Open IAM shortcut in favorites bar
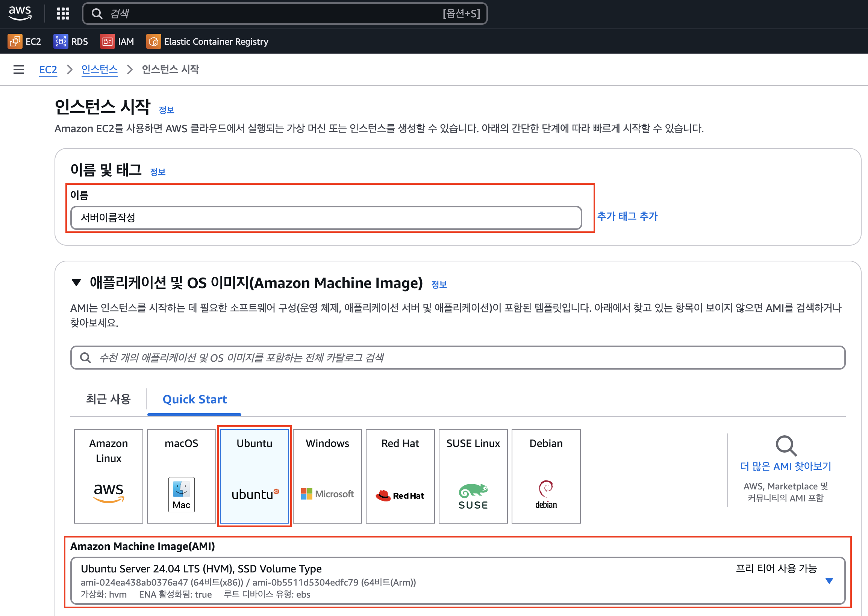The height and width of the screenshot is (616, 868). tap(117, 41)
